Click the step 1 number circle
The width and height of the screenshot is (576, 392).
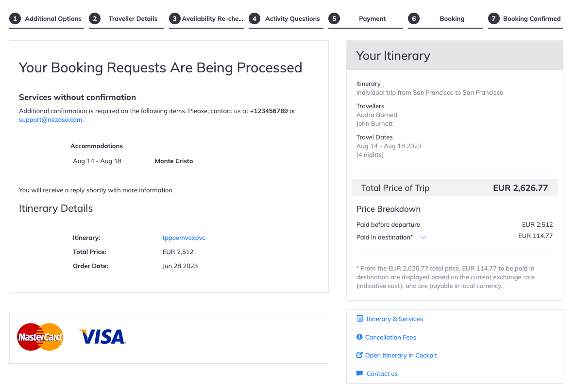pyautogui.click(x=15, y=19)
